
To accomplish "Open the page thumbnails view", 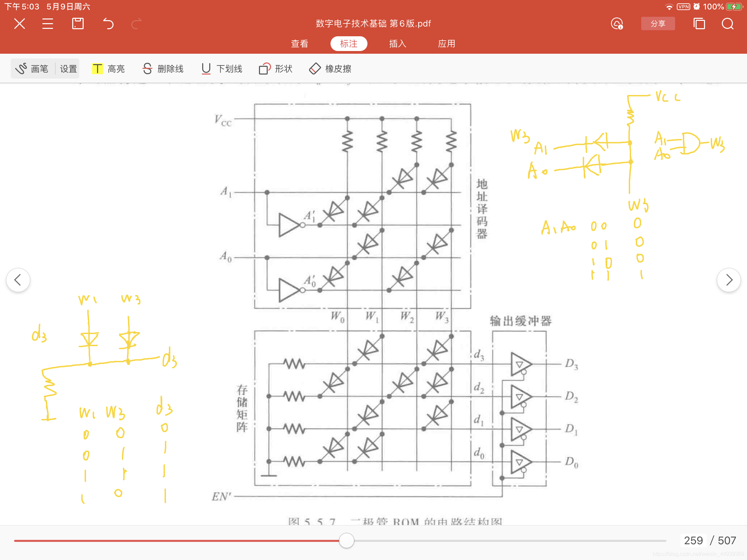I will tap(699, 24).
